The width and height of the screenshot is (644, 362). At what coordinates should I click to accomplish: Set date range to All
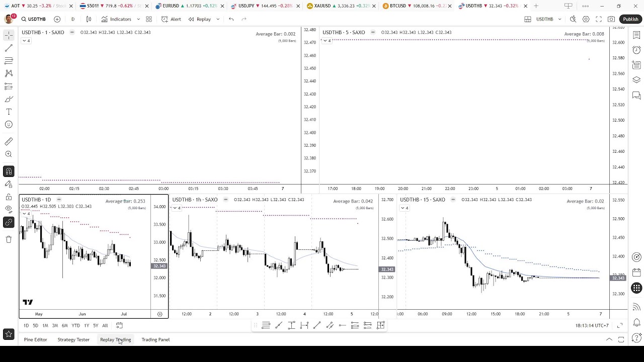click(105, 326)
